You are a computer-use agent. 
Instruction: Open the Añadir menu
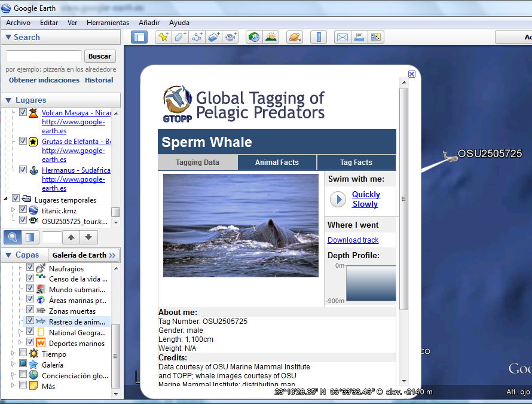coord(149,23)
